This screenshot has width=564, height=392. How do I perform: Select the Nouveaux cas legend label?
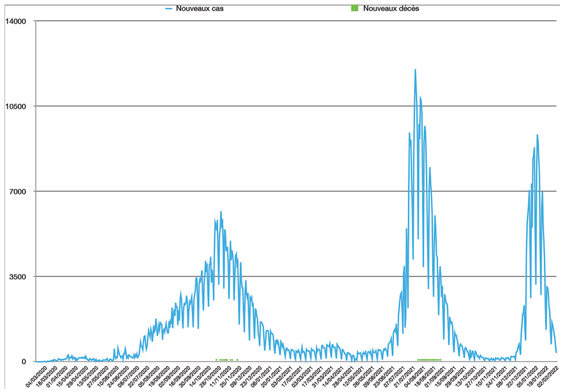[195, 9]
